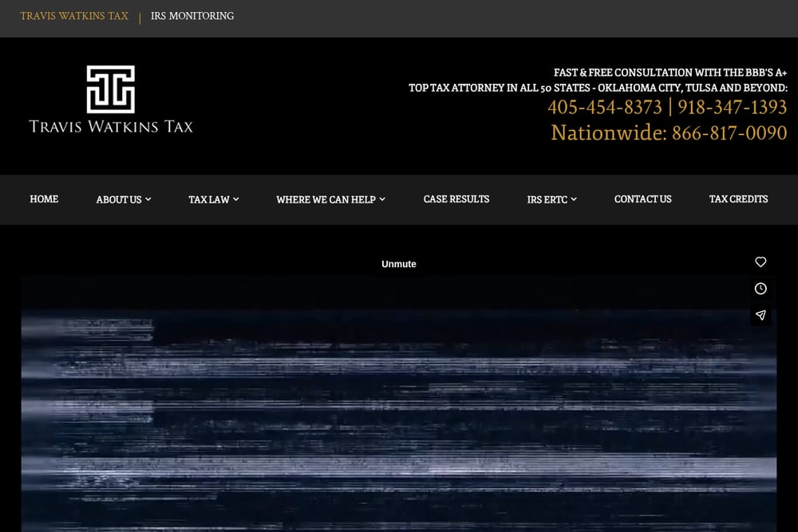Screen dimensions: 798x532
Task: Go to Home menu item
Action: (x=44, y=199)
